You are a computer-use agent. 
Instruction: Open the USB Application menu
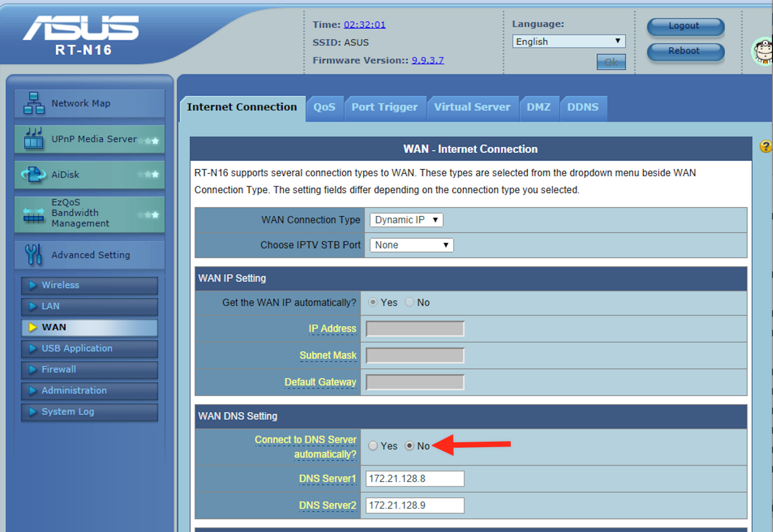point(90,349)
